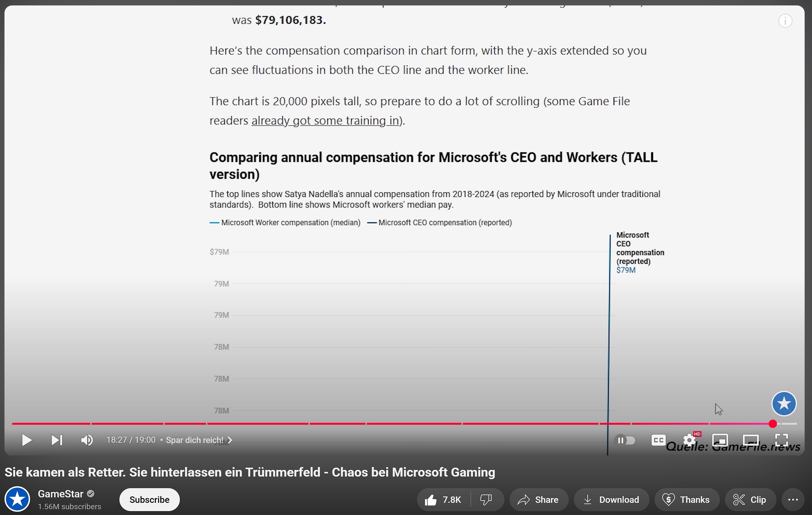This screenshot has width=812, height=515.
Task: Share this GameStar video
Action: 539,500
